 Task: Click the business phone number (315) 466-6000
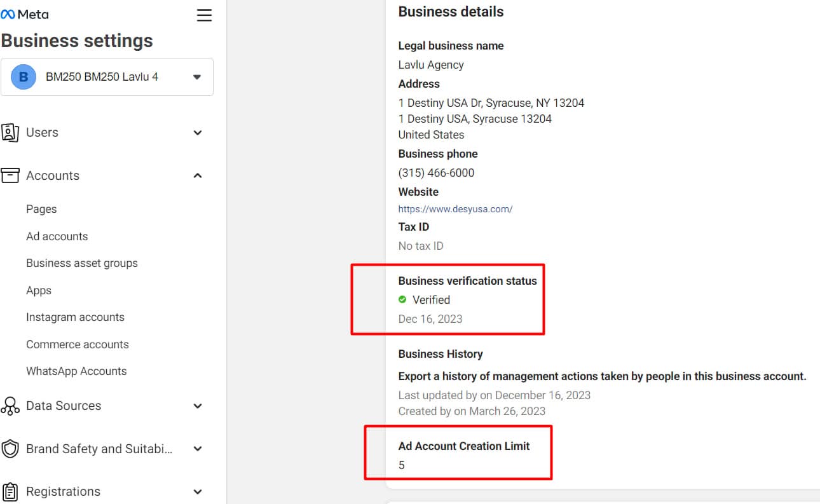coord(436,173)
